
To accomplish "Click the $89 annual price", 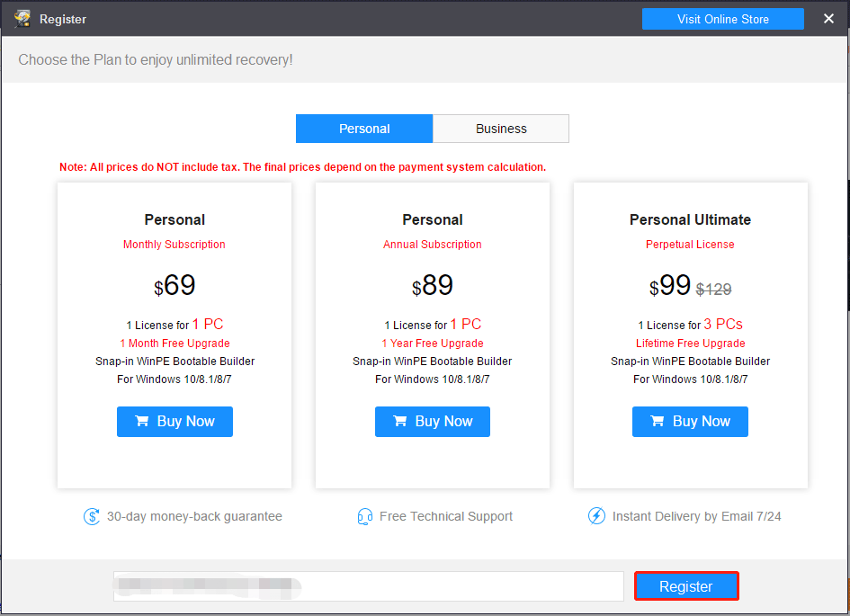I will [x=433, y=286].
